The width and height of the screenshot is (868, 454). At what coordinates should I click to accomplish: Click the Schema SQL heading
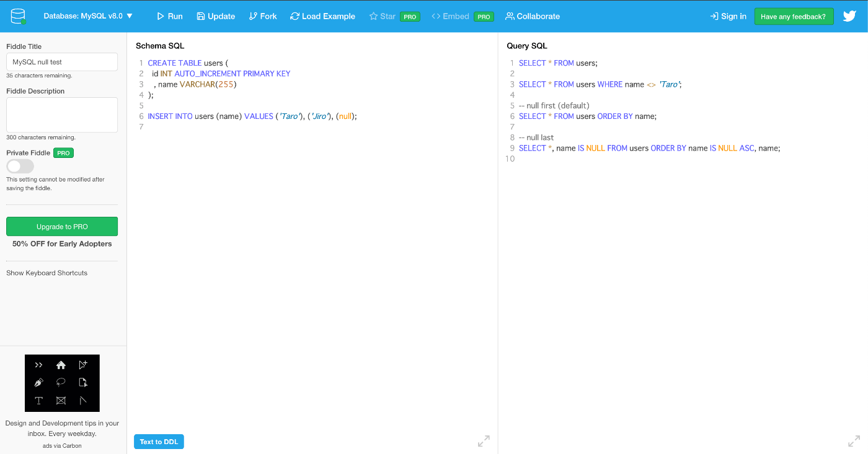(160, 46)
